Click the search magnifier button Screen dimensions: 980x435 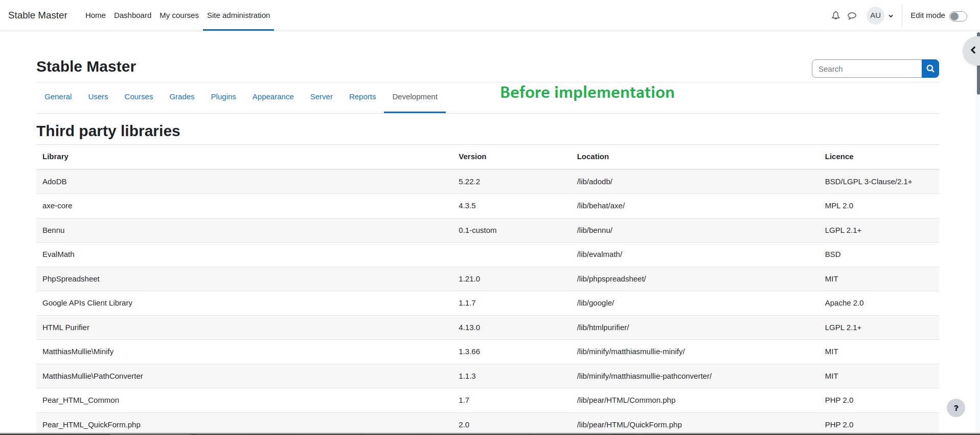(930, 69)
